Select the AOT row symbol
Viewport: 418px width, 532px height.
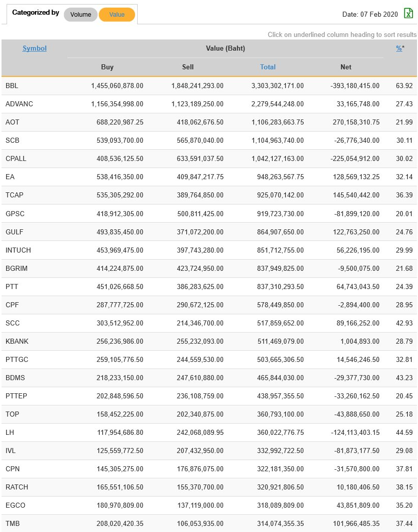13,122
